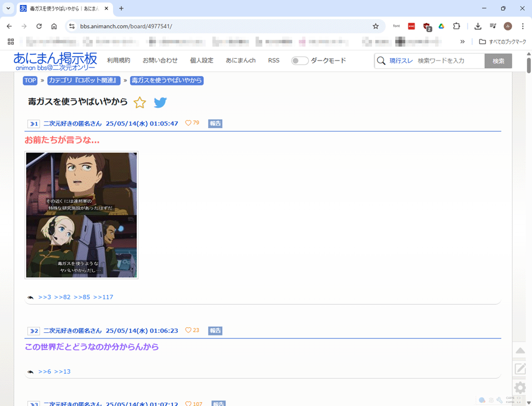
Task: Click the reply arrow icon under post 1
Action: coord(30,297)
